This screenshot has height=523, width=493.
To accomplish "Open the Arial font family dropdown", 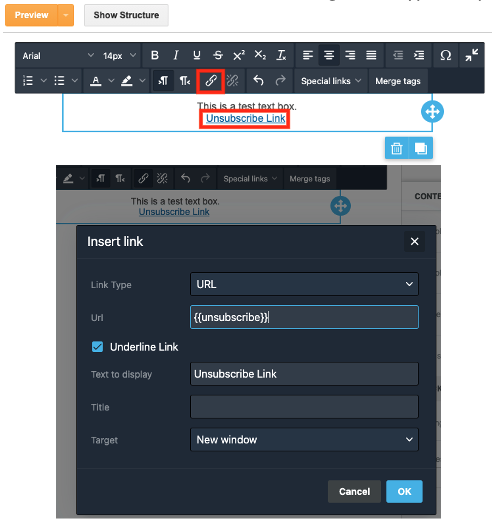I will pos(58,55).
